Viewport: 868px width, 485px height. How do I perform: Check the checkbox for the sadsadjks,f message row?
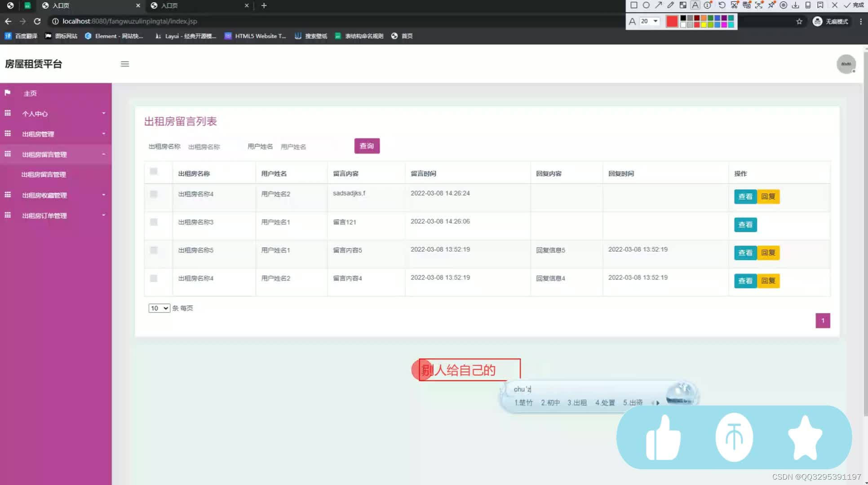pyautogui.click(x=154, y=194)
